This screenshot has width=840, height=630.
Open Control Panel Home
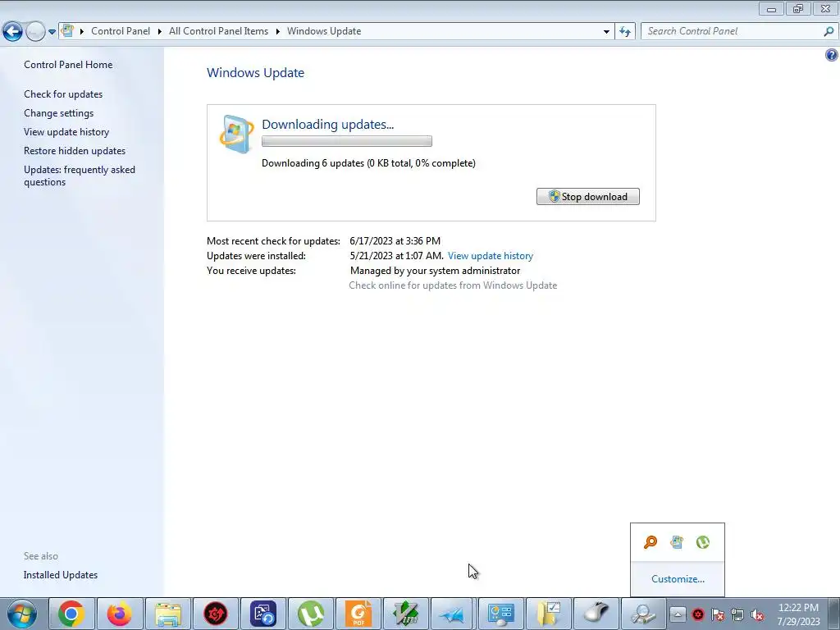point(68,64)
